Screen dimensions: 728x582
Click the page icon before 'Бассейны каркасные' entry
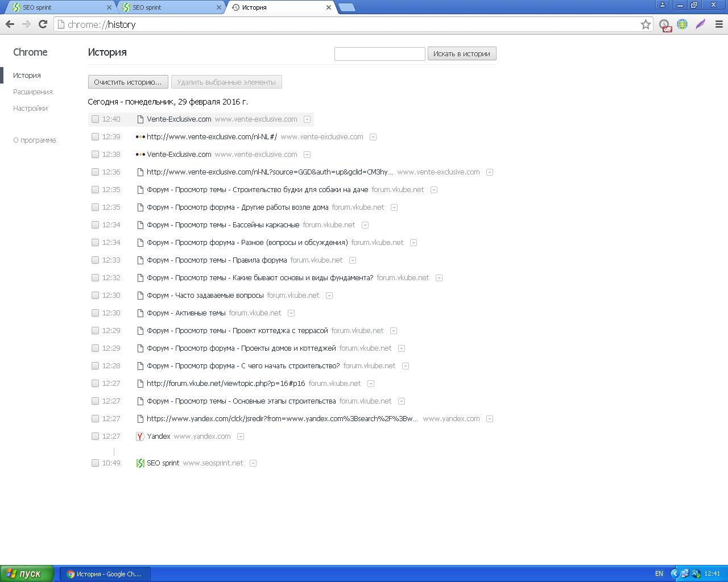coord(140,225)
